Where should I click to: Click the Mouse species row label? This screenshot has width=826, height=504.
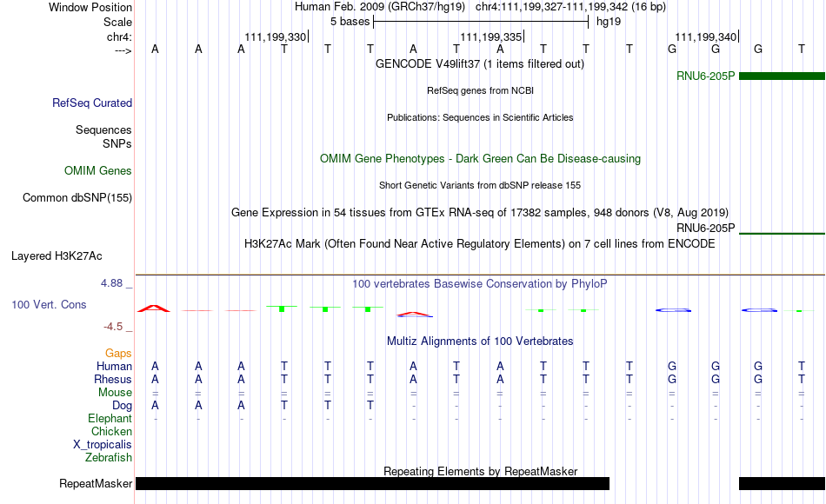coord(115,393)
